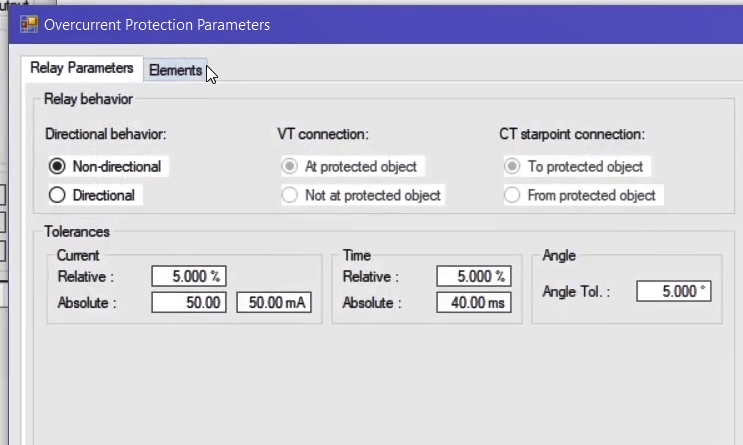Viewport: 743px width, 445px height.
Task: Choose the Directional radio option
Action: [57, 195]
